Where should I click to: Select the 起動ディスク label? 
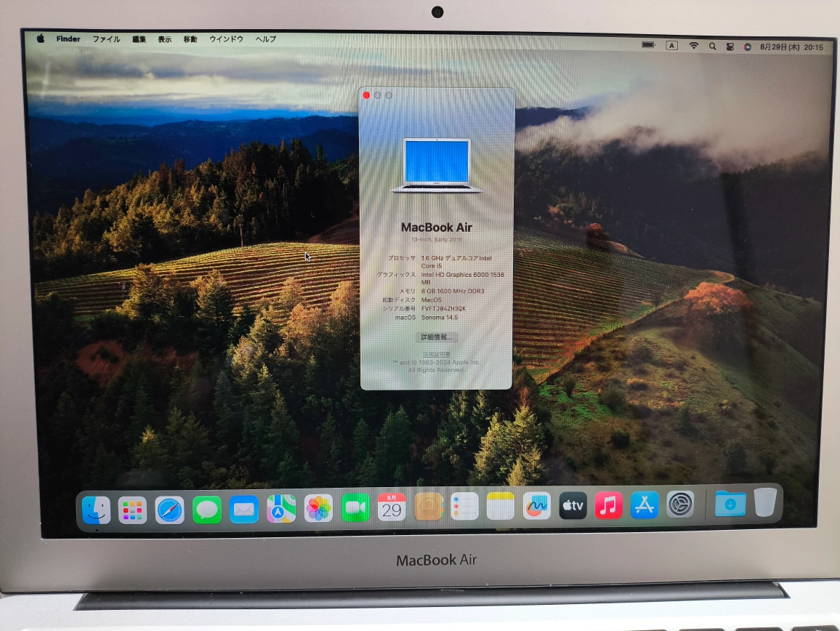pos(399,300)
